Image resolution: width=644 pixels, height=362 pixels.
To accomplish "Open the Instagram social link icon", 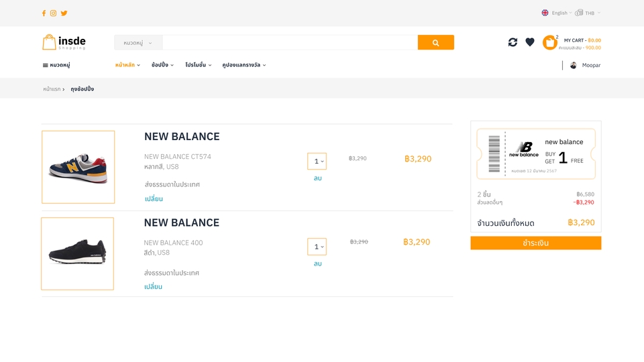I will click(x=54, y=13).
